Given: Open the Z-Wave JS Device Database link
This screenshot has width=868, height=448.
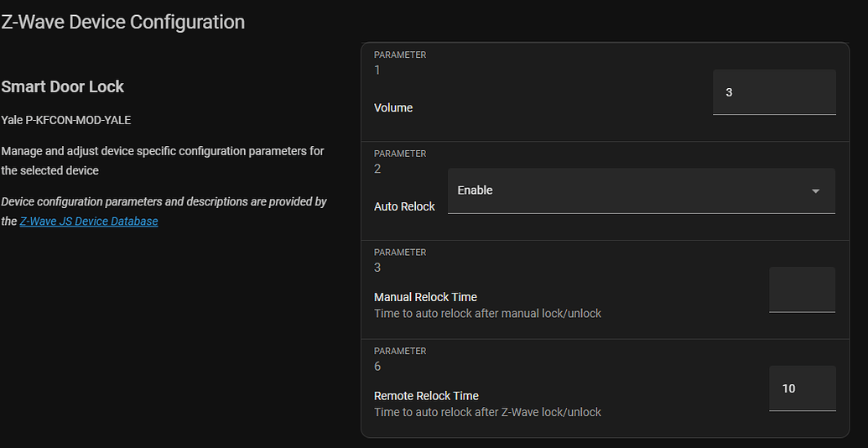Looking at the screenshot, I should point(89,221).
